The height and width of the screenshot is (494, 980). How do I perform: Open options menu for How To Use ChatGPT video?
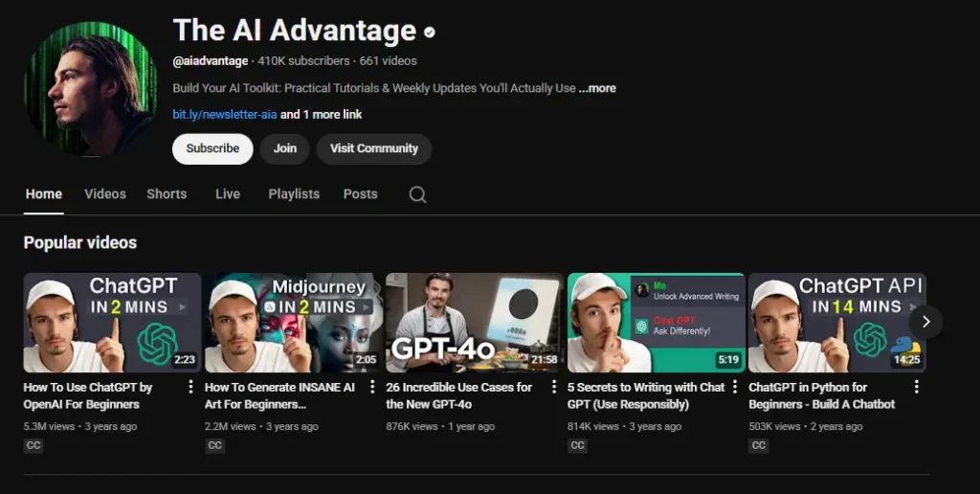[190, 387]
